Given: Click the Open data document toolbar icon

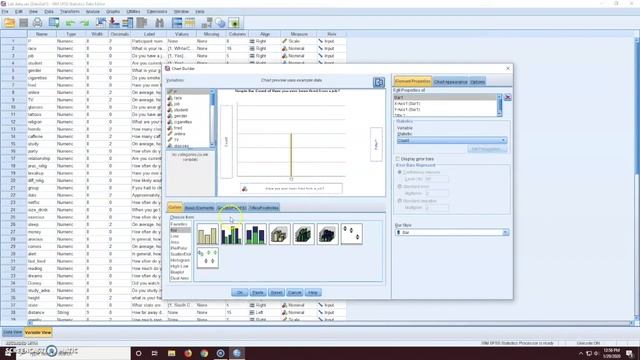Looking at the screenshot, I should [9, 23].
